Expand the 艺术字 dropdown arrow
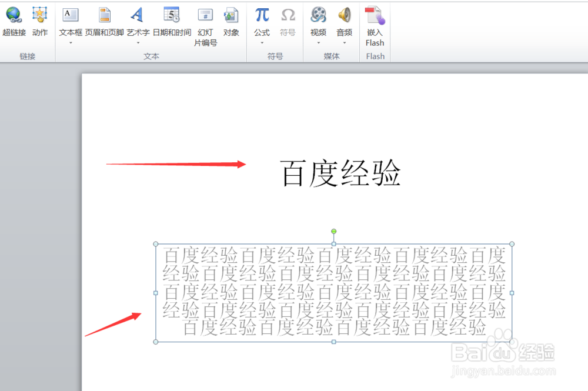Viewport: 588px width, 391px height. tap(138, 43)
